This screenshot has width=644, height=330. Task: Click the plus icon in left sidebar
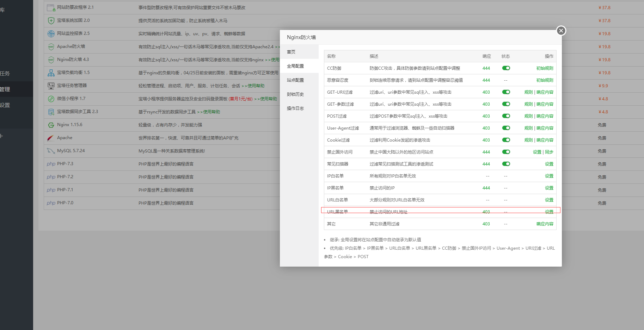(x=1, y=136)
